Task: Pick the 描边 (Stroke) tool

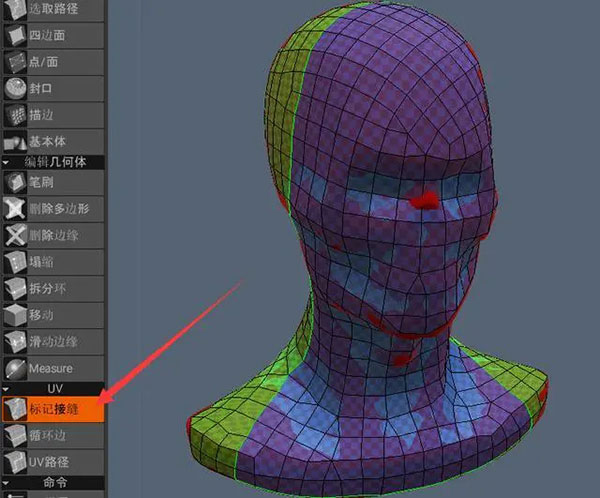Action: point(52,115)
